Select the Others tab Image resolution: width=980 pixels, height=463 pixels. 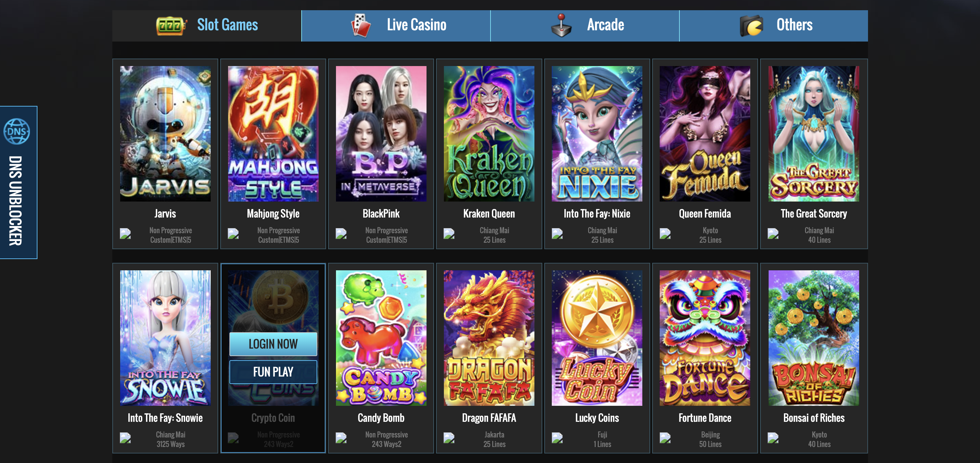pos(774,26)
